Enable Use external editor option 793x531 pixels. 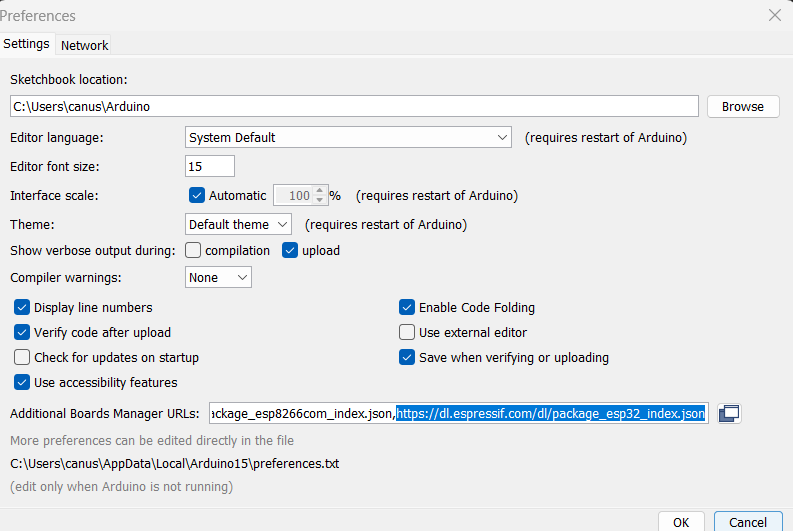pos(407,333)
